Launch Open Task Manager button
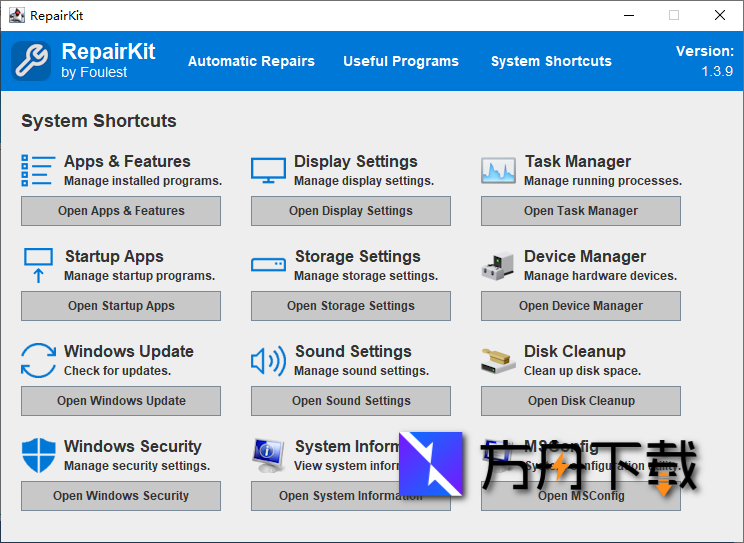Viewport: 744px width, 543px height. (x=581, y=211)
